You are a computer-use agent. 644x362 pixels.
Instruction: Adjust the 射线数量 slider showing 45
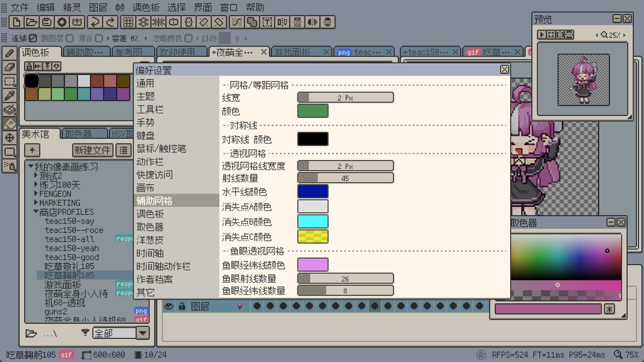[345, 178]
